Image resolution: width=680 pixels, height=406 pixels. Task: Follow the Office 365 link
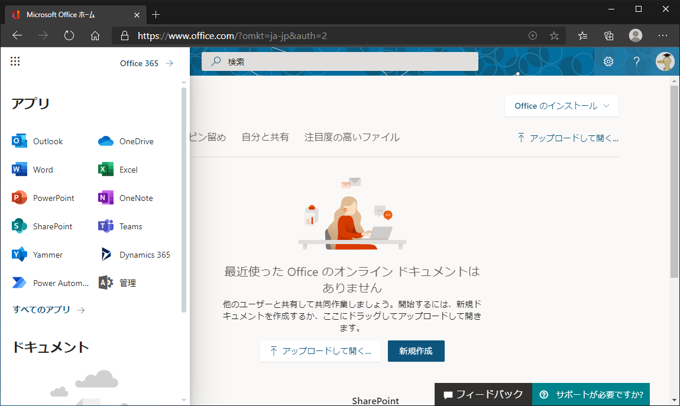[146, 63]
